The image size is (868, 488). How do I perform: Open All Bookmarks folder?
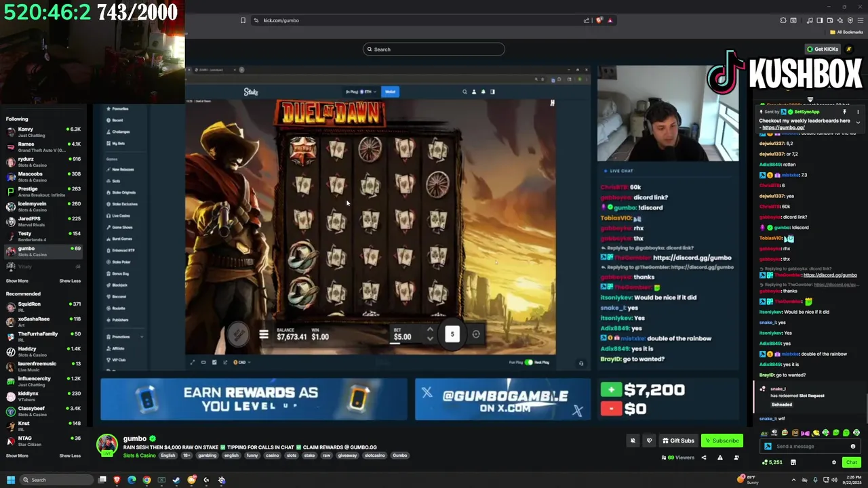pyautogui.click(x=846, y=32)
